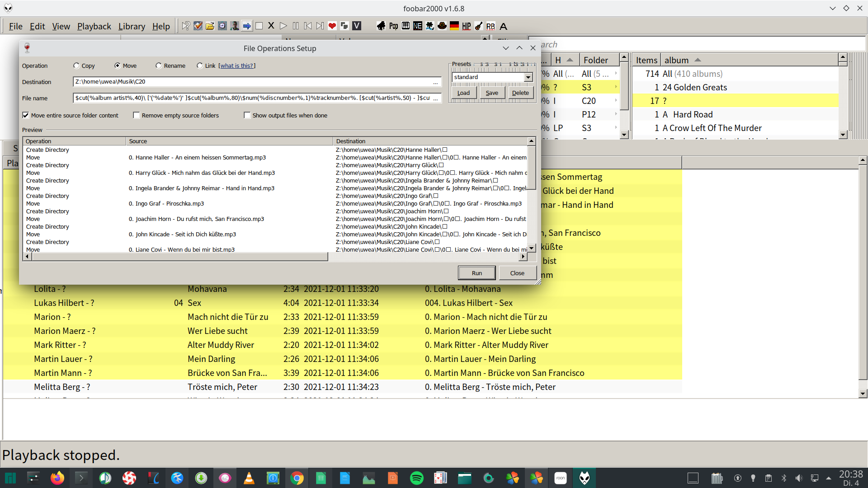
Task: Open Spotify from the taskbar
Action: click(x=417, y=478)
